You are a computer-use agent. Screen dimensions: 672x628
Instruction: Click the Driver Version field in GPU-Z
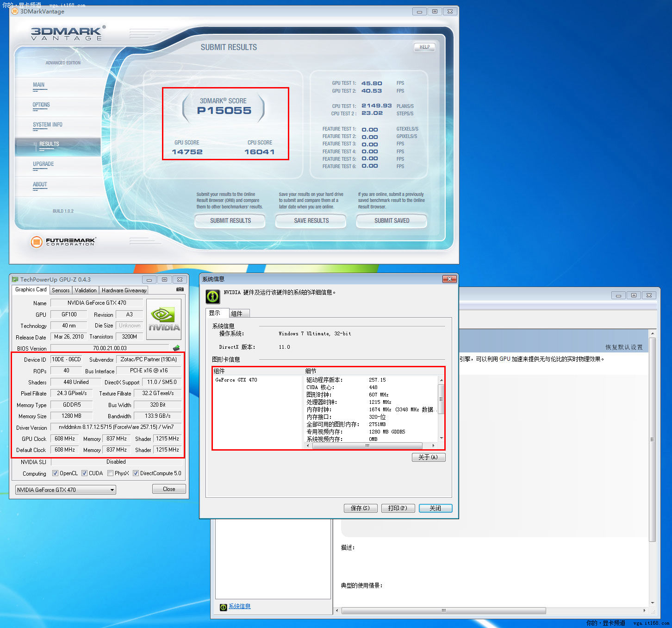pos(116,427)
